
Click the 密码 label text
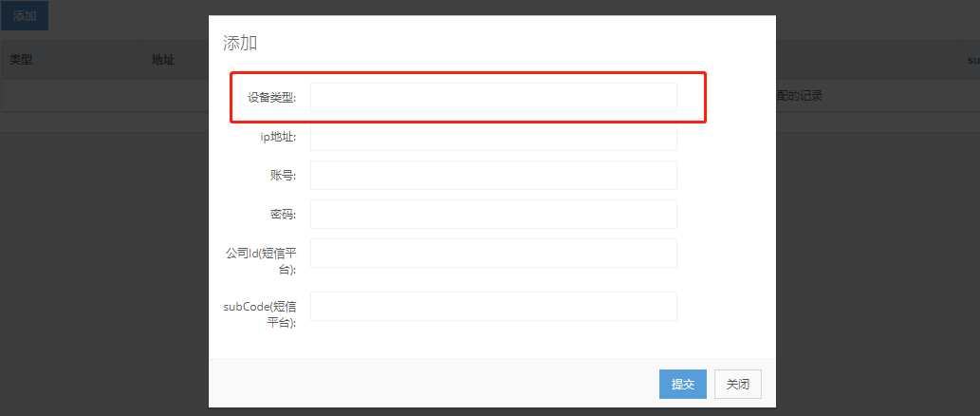283,215
